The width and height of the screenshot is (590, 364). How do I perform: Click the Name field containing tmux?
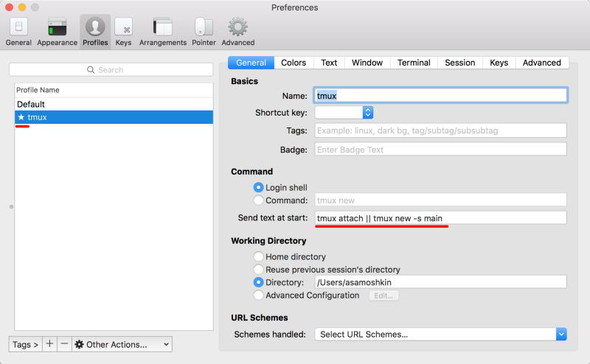[x=440, y=96]
